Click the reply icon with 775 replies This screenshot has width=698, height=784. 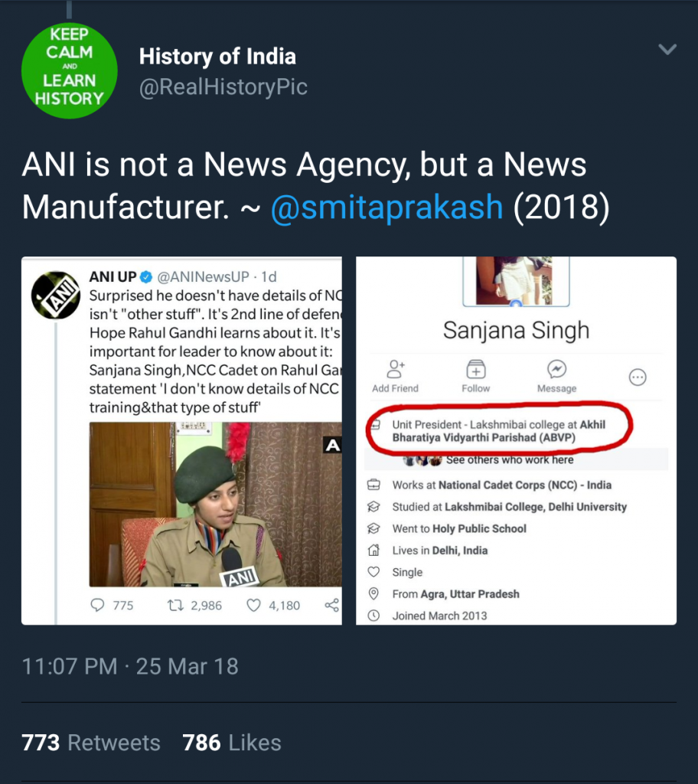(97, 605)
